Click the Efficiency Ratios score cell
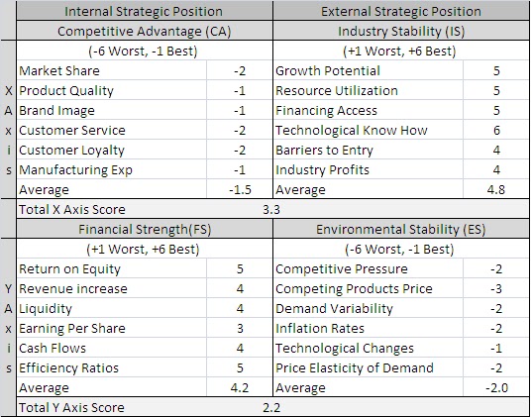532x417 pixels. click(x=240, y=367)
